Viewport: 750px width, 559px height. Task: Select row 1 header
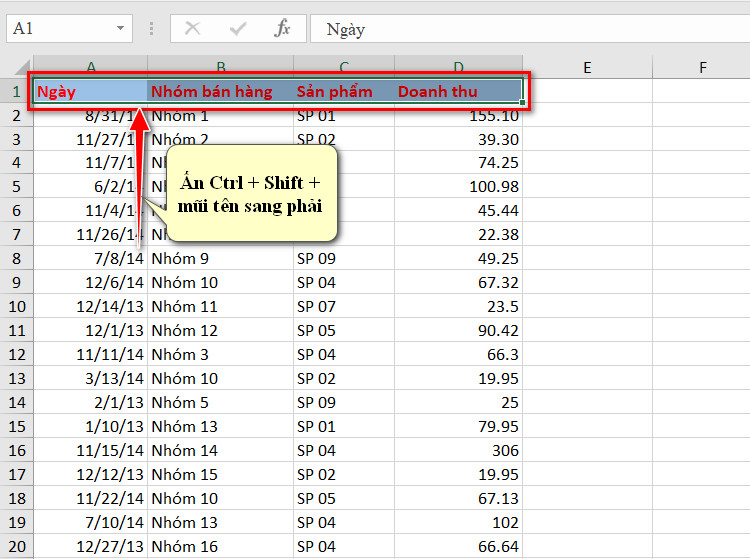tap(16, 91)
